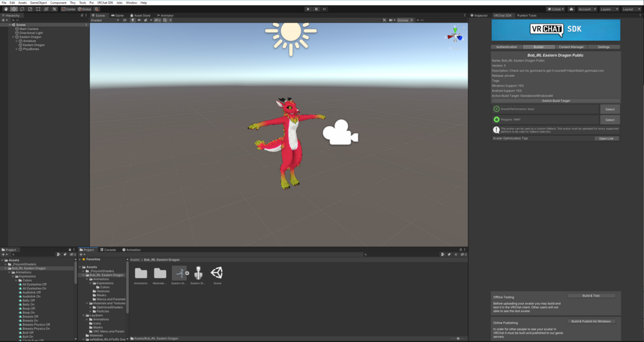Image resolution: width=644 pixels, height=342 pixels.
Task: Select Directional Light in the Hierarchy
Action: click(31, 33)
